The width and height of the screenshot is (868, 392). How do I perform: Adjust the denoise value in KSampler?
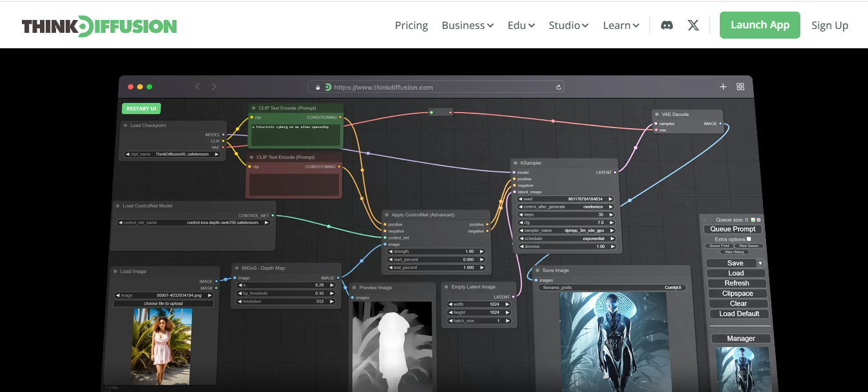click(x=566, y=247)
